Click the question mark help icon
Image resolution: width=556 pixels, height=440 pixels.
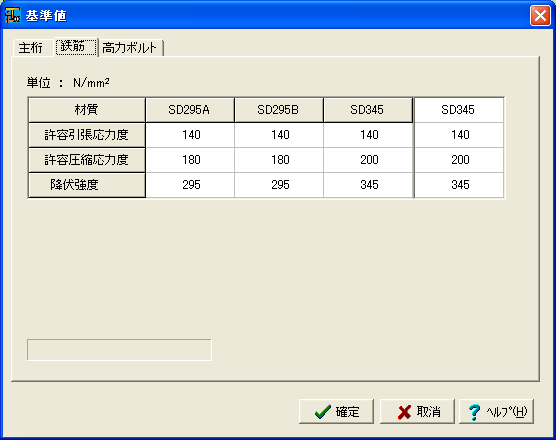click(474, 412)
